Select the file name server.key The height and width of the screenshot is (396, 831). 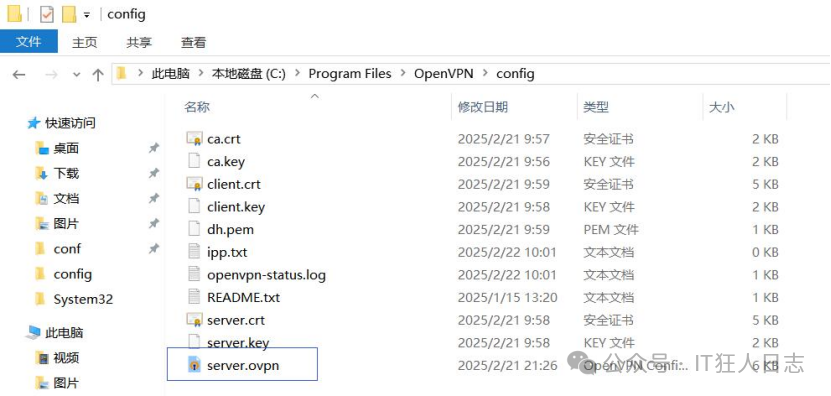pos(238,343)
